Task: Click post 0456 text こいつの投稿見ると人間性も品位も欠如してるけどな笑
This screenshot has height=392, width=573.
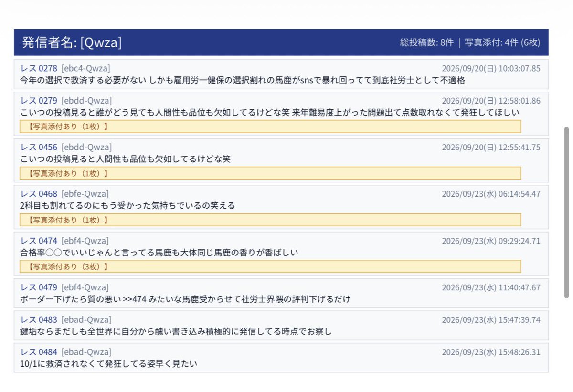Action: [126, 159]
